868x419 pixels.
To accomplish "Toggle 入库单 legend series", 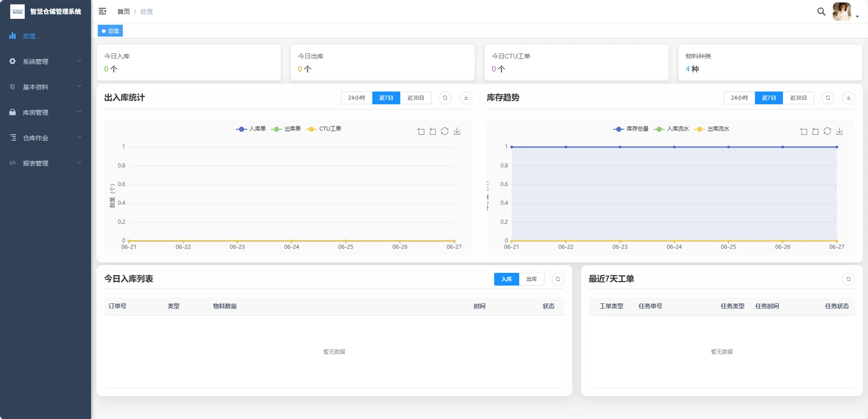I will pos(251,129).
